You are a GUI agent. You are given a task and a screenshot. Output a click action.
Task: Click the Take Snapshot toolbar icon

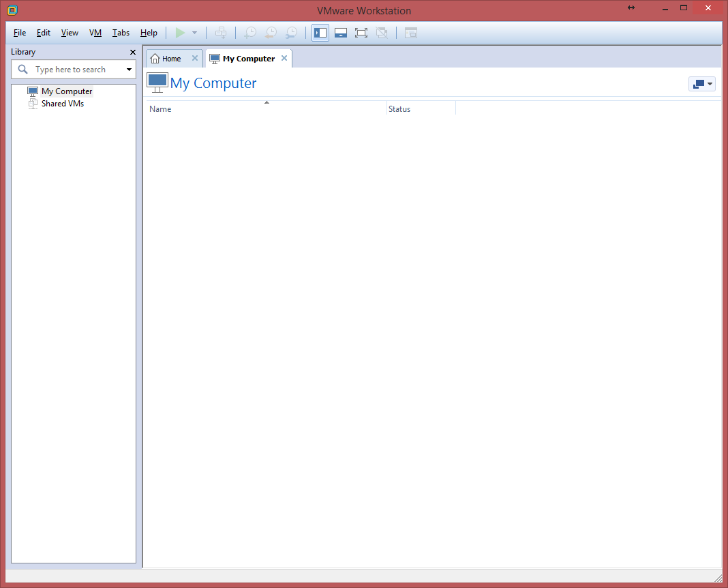point(250,33)
